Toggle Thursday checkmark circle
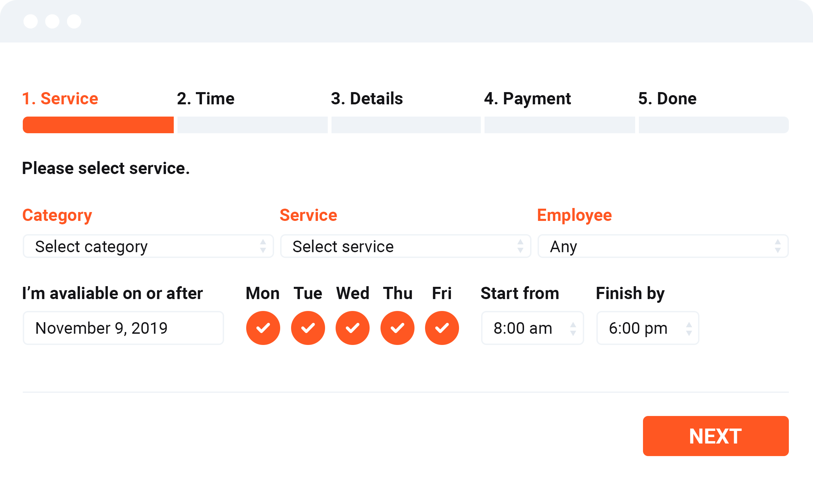 (x=397, y=328)
